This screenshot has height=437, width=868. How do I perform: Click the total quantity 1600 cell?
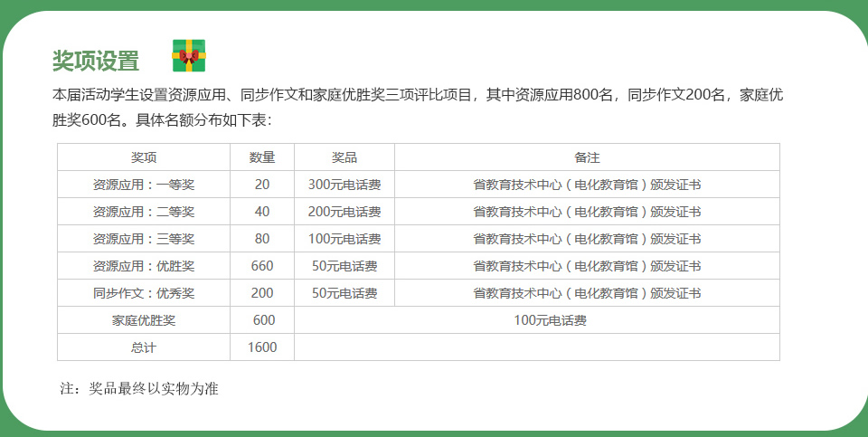[262, 347]
